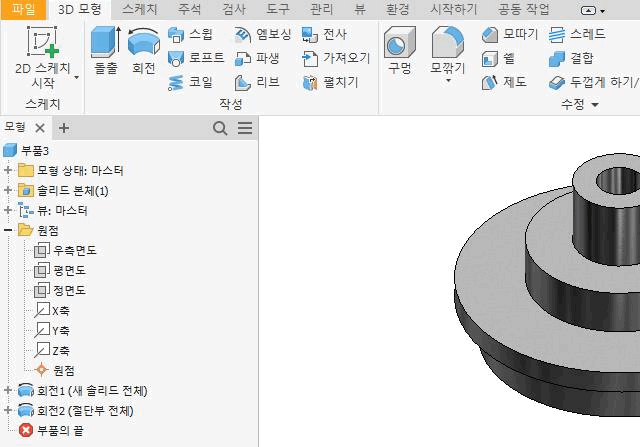The image size is (640, 447).
Task: Start a 2D sketch (2D 스케치 시작)
Action: (x=42, y=57)
